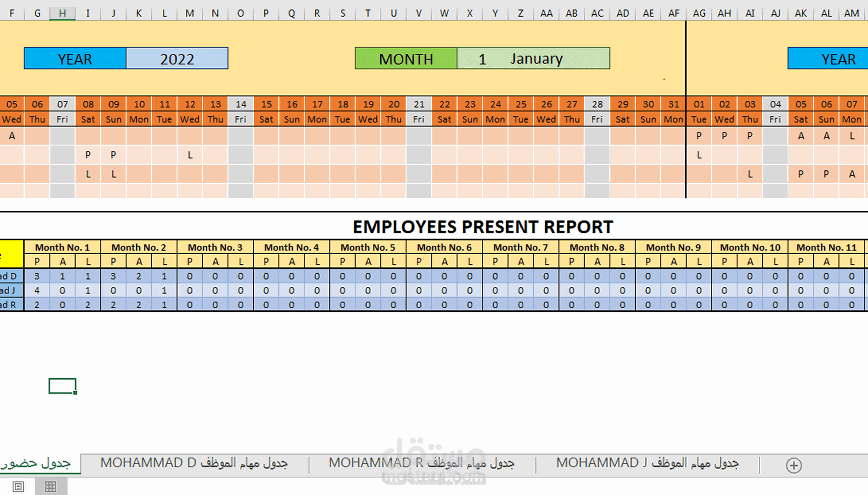868x495 pixels.
Task: Click the day header 28 Fri
Action: [x=597, y=111]
